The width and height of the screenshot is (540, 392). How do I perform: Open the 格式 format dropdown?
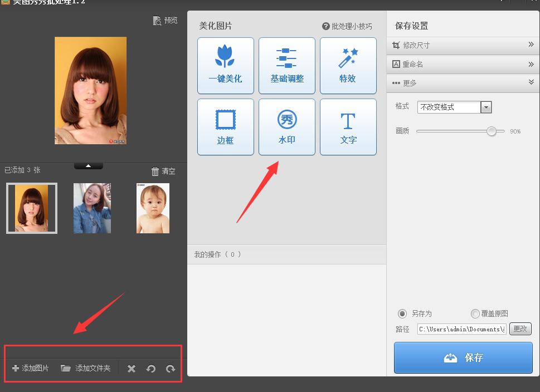pos(486,107)
